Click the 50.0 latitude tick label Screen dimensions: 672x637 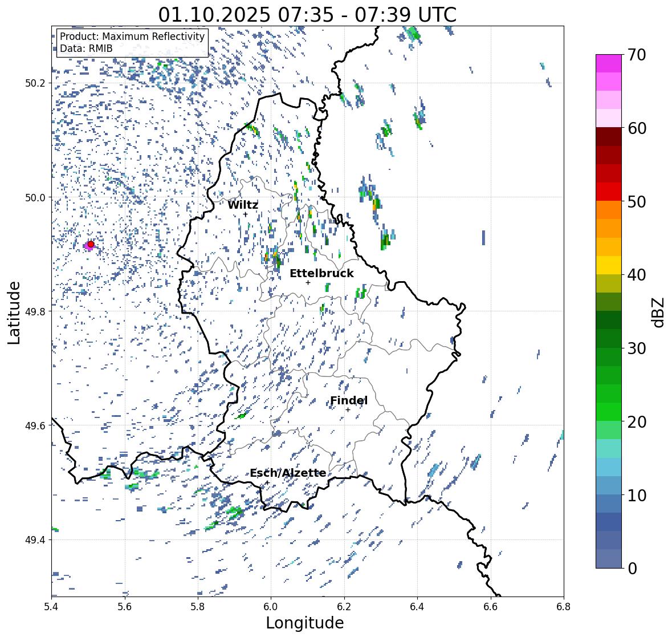(x=35, y=198)
